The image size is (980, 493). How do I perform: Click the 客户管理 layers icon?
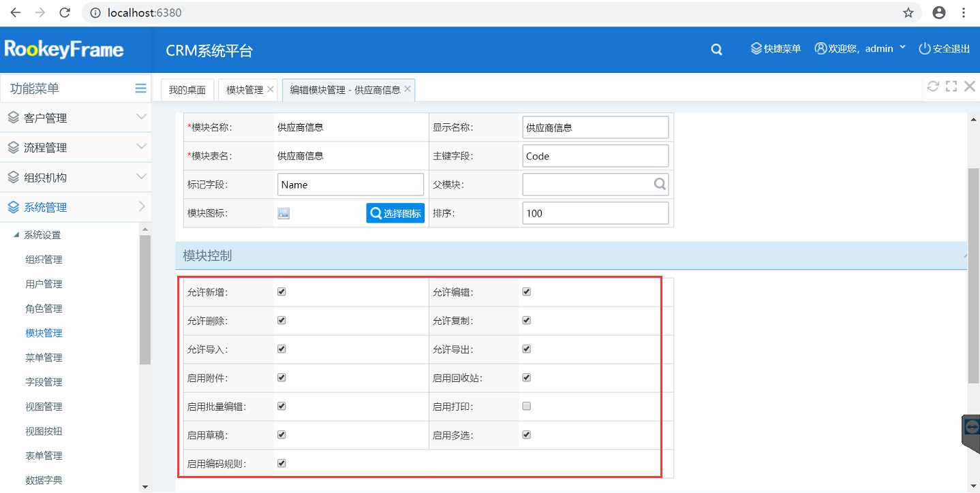coord(14,118)
